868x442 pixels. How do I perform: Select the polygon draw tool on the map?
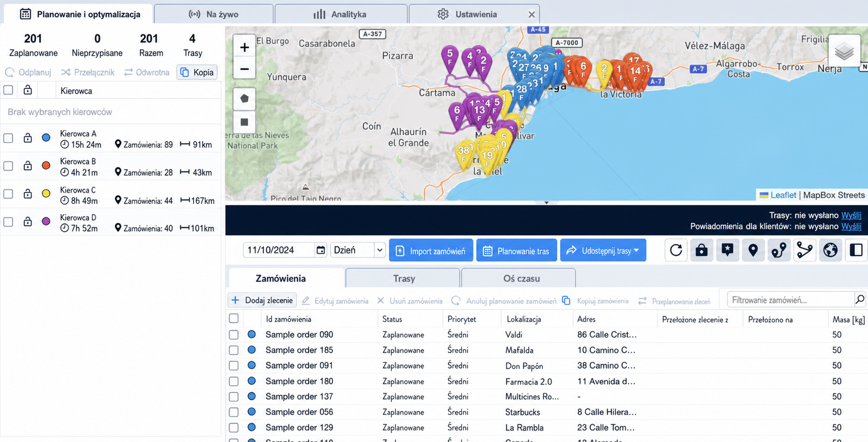[244, 99]
